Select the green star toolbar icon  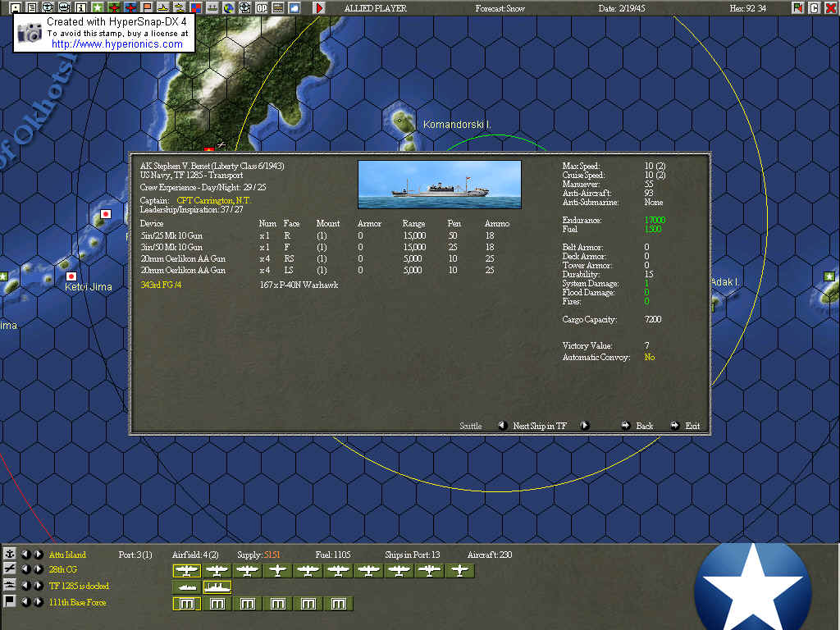[98, 7]
